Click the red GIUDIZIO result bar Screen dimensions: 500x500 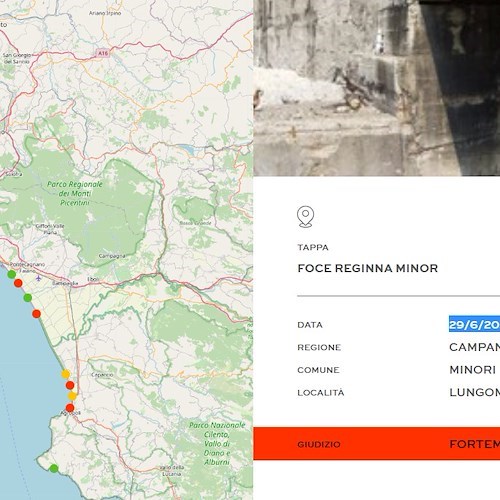pos(377,444)
